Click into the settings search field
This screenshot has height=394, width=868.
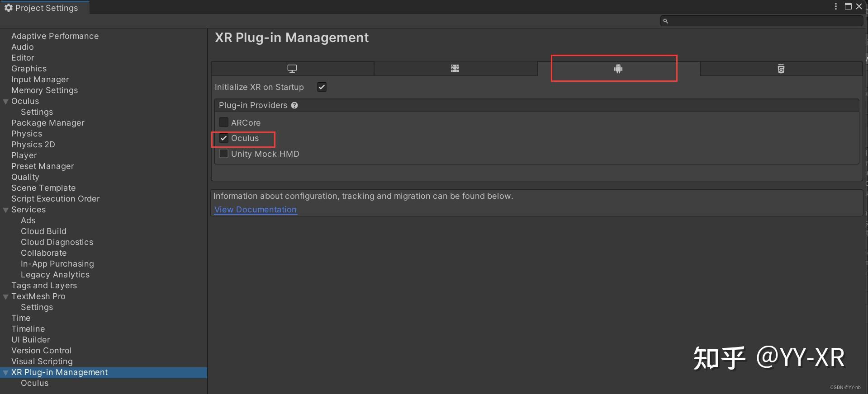pos(764,21)
